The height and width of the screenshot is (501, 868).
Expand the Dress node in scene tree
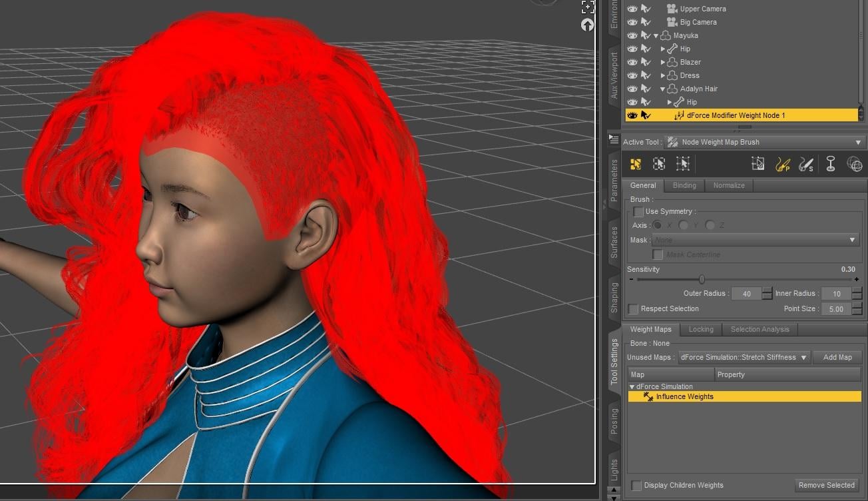point(663,75)
